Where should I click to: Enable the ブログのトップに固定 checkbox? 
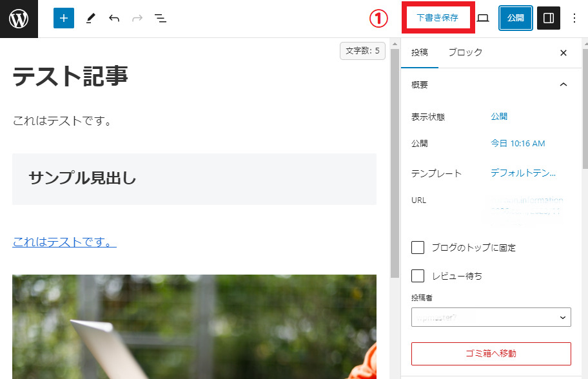pyautogui.click(x=418, y=248)
